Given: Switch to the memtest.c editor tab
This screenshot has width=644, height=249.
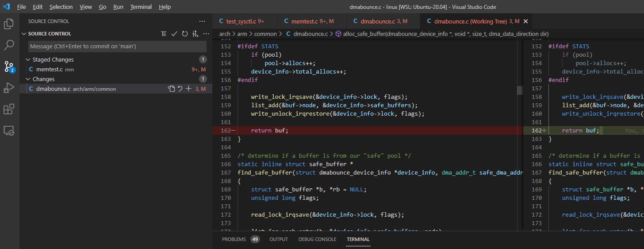Looking at the screenshot, I should [x=312, y=21].
